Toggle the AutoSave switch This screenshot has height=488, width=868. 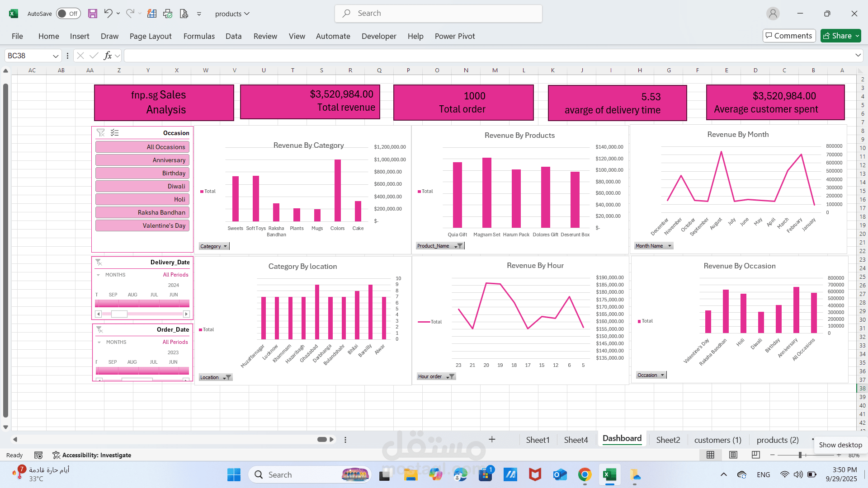tap(68, 14)
